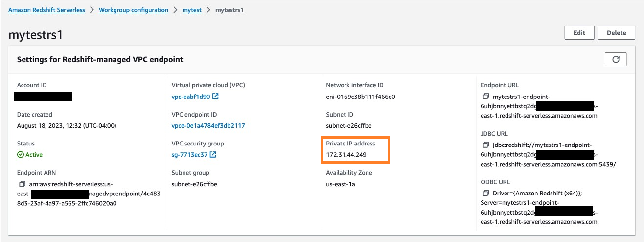Refresh the VPC endpoint settings panel
The width and height of the screenshot is (644, 242).
[616, 59]
